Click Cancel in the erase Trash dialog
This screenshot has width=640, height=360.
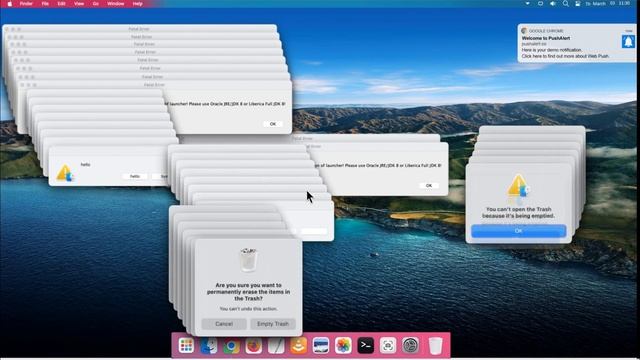224,324
